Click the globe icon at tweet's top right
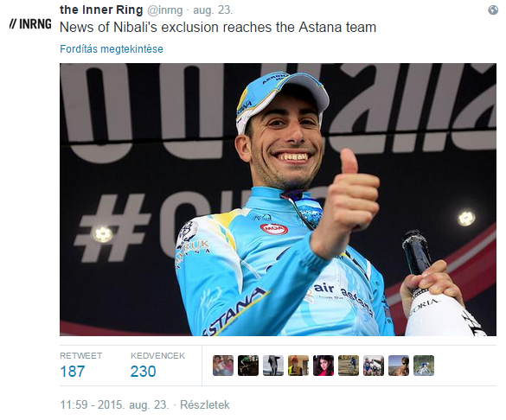The height and width of the screenshot is (420, 506). [493, 10]
